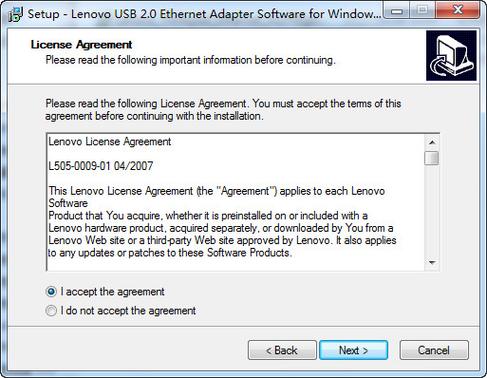487x378 pixels.
Task: Click the installer computer graphic in header
Action: pyautogui.click(x=451, y=56)
